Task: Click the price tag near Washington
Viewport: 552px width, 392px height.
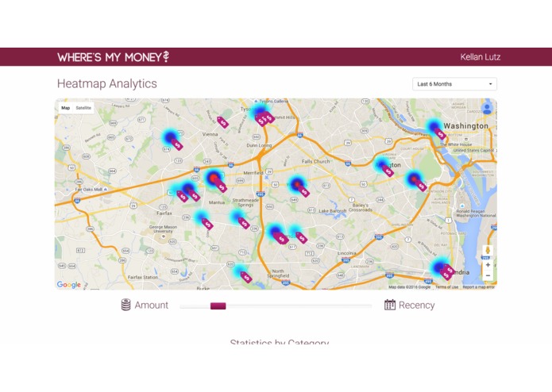Action: [x=440, y=134]
